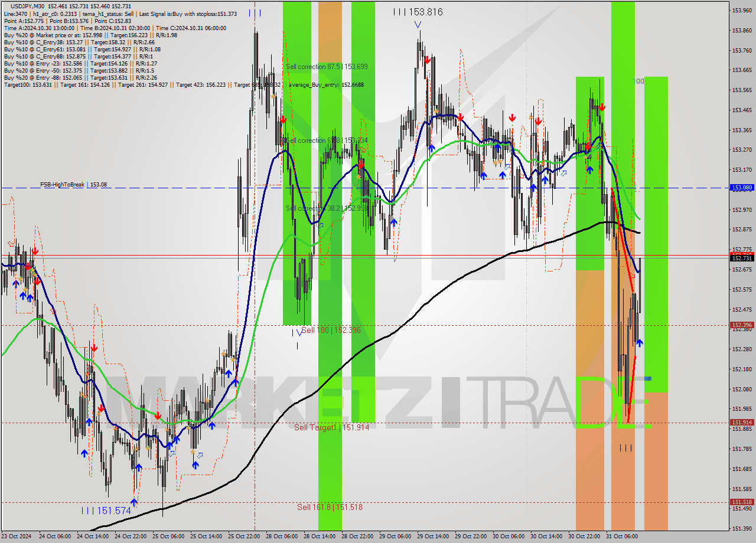756x543 pixels.
Task: Select the 'Buy %10 @ C_Entry38: 153.27' line
Action: tap(79, 42)
